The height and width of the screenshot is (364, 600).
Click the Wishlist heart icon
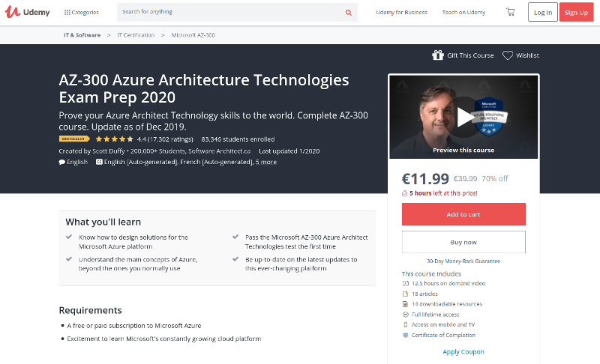click(x=508, y=55)
